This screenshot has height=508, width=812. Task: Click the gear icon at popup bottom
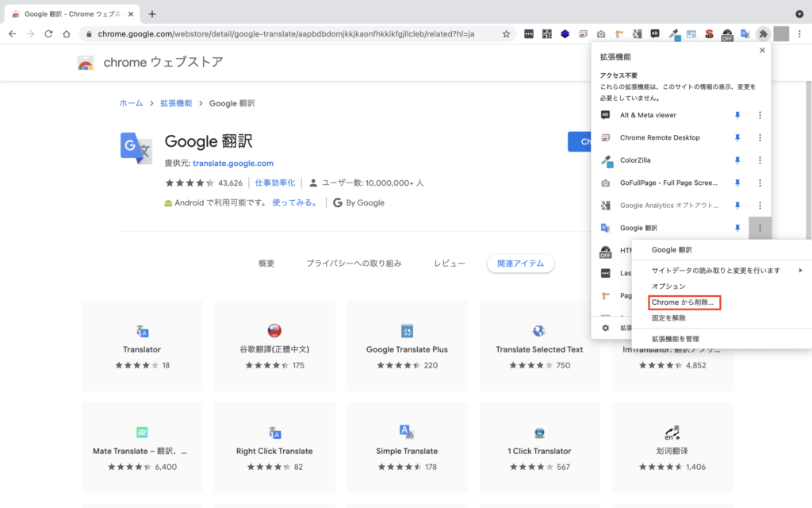[605, 328]
